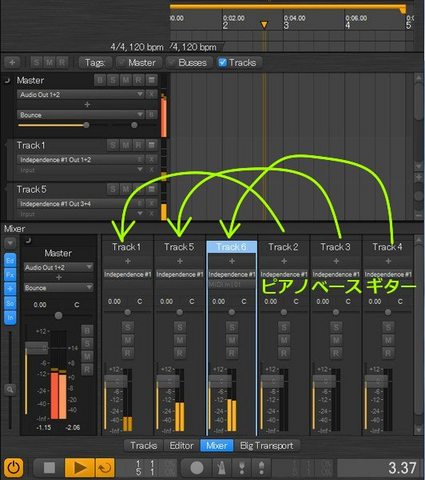Open Independence #1 plugin on mixer Track 2
This screenshot has height=480, width=425.
(x=284, y=274)
